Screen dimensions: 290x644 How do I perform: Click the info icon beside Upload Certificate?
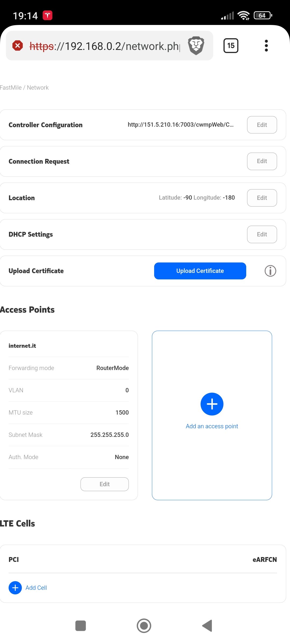[270, 271]
